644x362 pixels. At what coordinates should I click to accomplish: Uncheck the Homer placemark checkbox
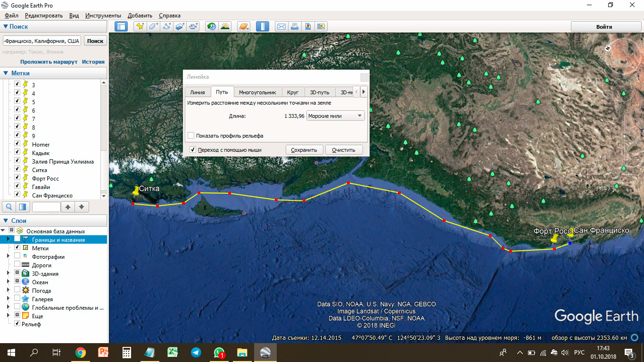click(x=17, y=144)
